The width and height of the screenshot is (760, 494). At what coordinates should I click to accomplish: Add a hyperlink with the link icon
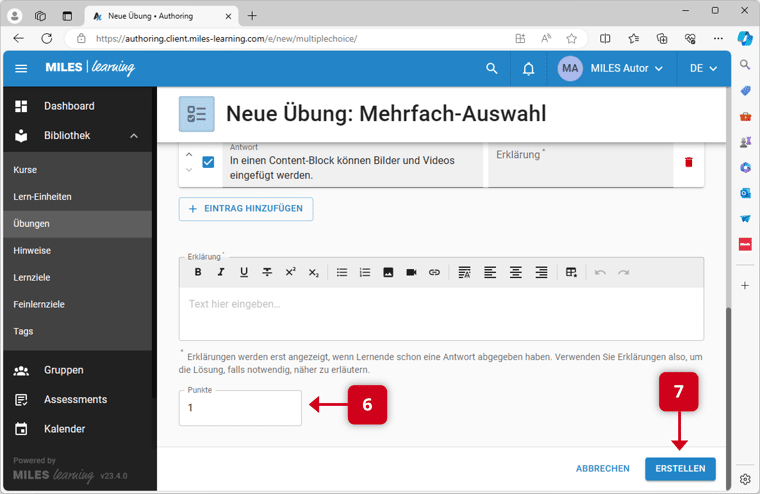434,272
